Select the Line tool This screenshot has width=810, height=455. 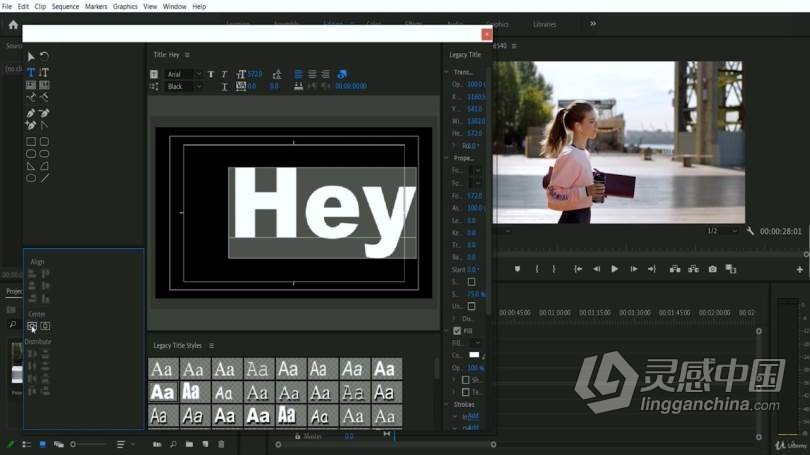[44, 178]
